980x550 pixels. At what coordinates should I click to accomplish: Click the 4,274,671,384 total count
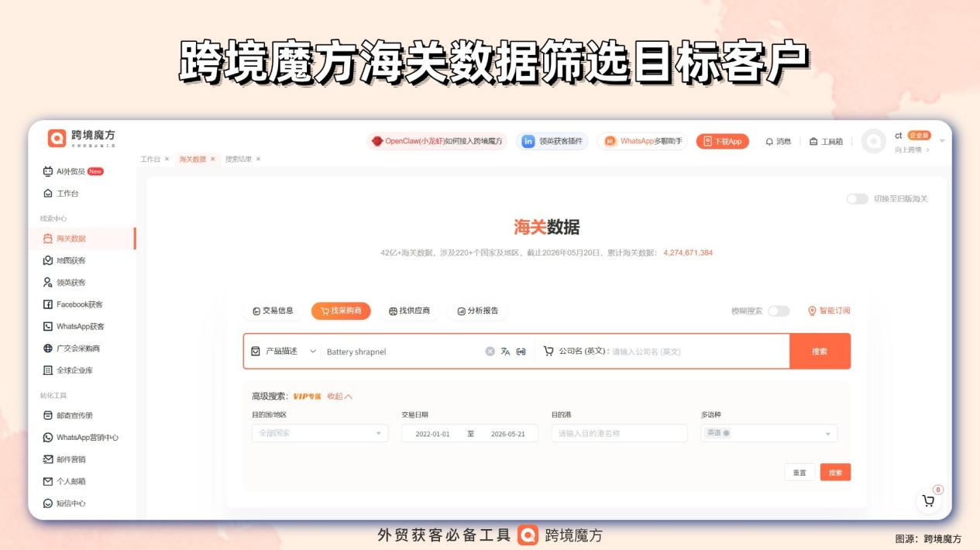688,253
